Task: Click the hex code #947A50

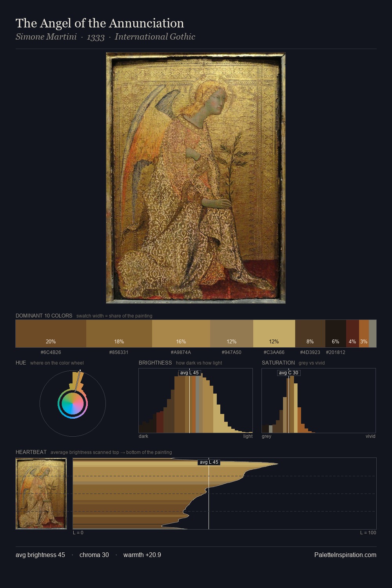Action: 232,352
